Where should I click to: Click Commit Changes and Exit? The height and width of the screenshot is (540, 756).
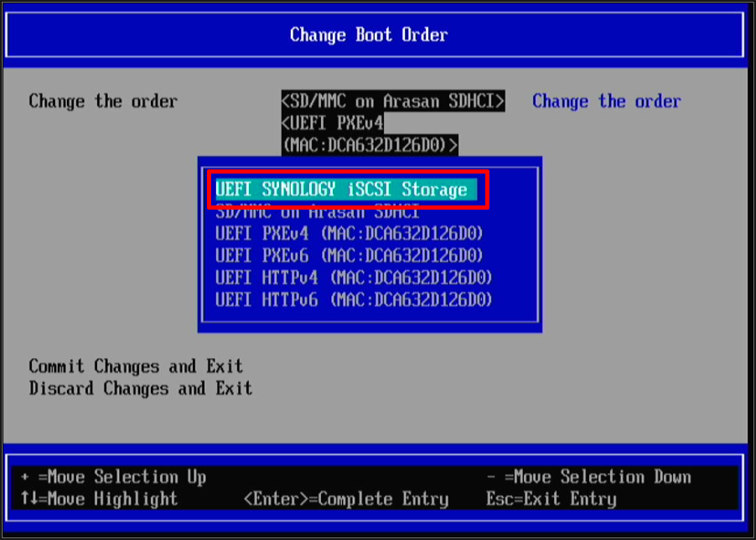[136, 366]
